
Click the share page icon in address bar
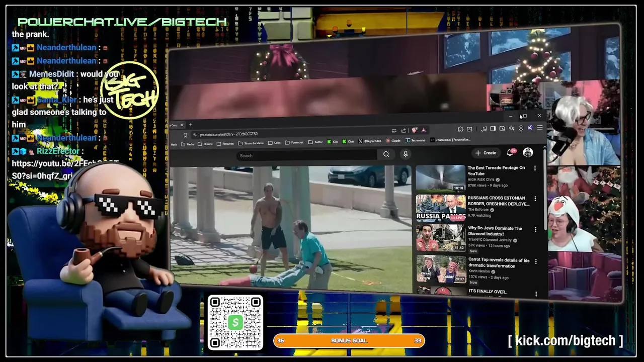[404, 130]
